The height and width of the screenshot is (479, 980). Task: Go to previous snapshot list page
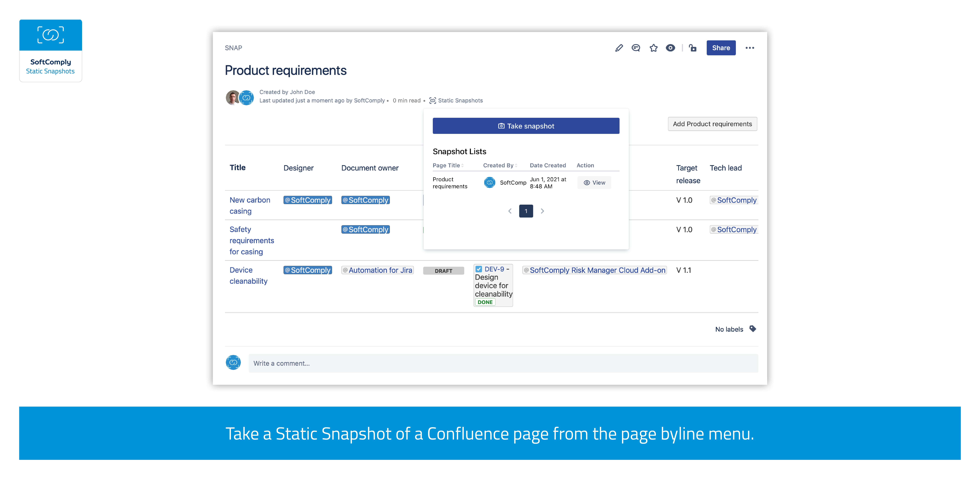[510, 211]
